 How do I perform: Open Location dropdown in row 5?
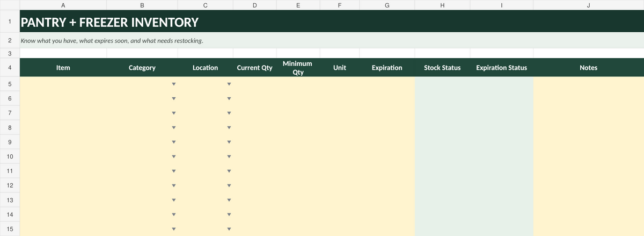click(229, 84)
